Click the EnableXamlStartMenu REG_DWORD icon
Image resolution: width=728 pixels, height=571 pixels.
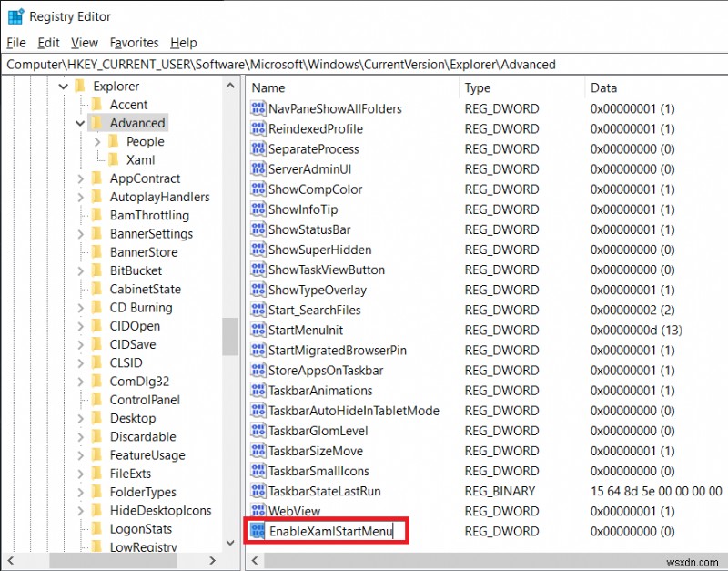[x=258, y=530]
